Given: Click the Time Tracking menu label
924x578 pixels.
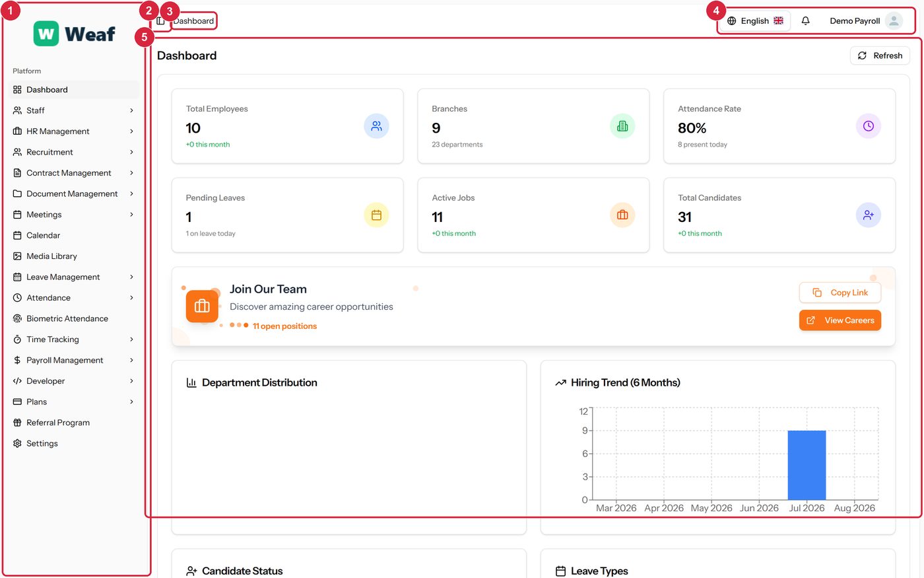Looking at the screenshot, I should tap(53, 340).
